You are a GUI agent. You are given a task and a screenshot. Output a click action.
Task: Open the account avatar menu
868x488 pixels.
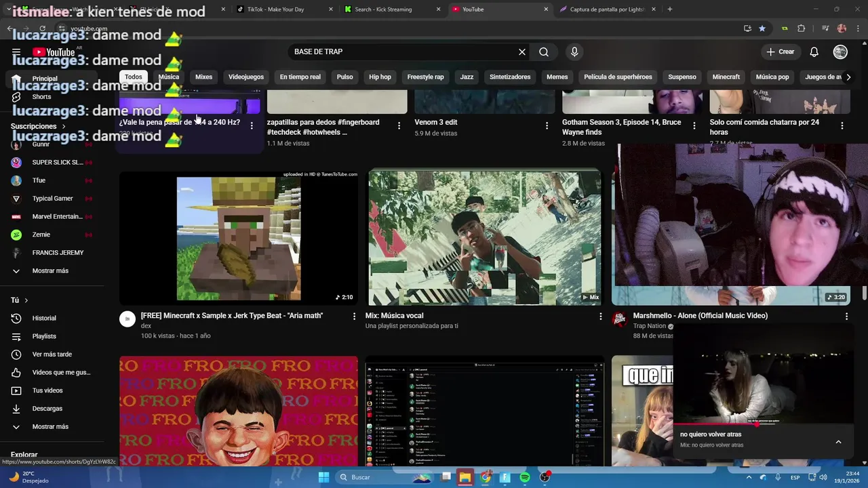point(840,52)
